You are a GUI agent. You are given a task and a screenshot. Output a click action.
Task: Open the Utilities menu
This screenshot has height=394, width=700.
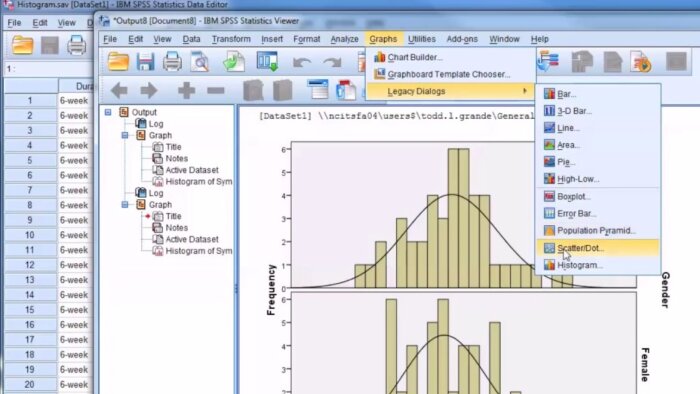[421, 39]
